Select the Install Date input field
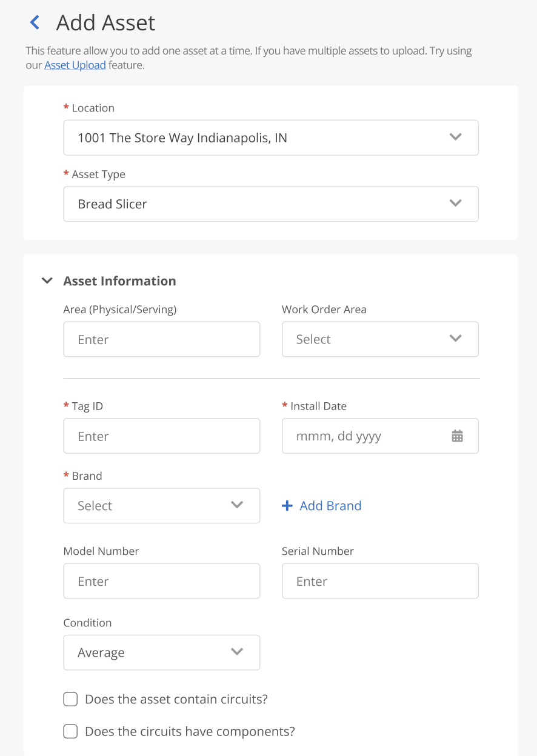537x756 pixels. point(364,436)
